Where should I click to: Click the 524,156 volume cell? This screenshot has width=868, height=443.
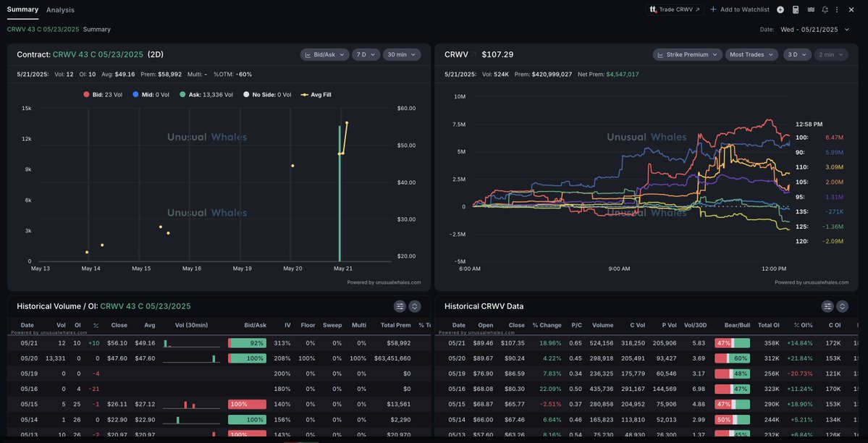[x=600, y=343]
